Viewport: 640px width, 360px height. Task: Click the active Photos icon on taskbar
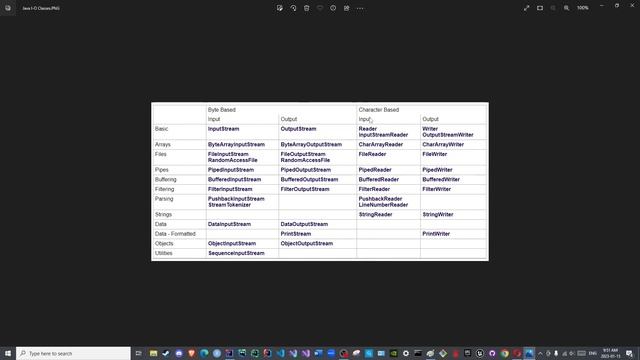coord(529,353)
